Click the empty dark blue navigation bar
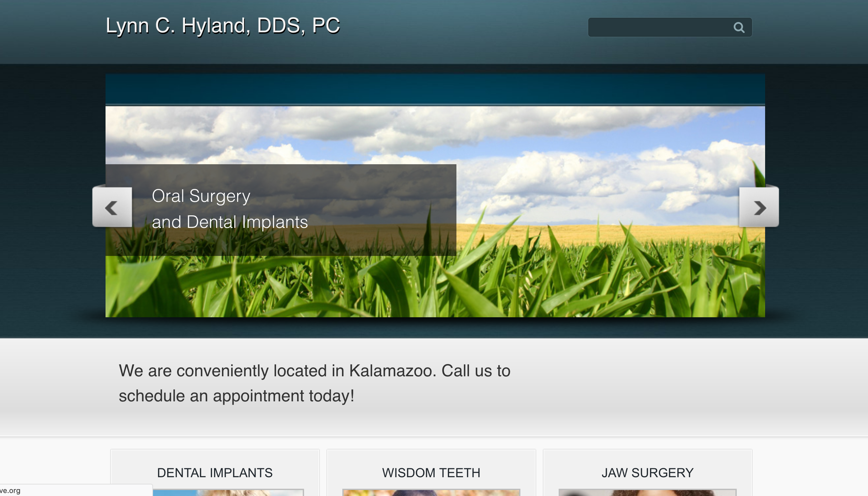The image size is (868, 496). pyautogui.click(x=435, y=89)
